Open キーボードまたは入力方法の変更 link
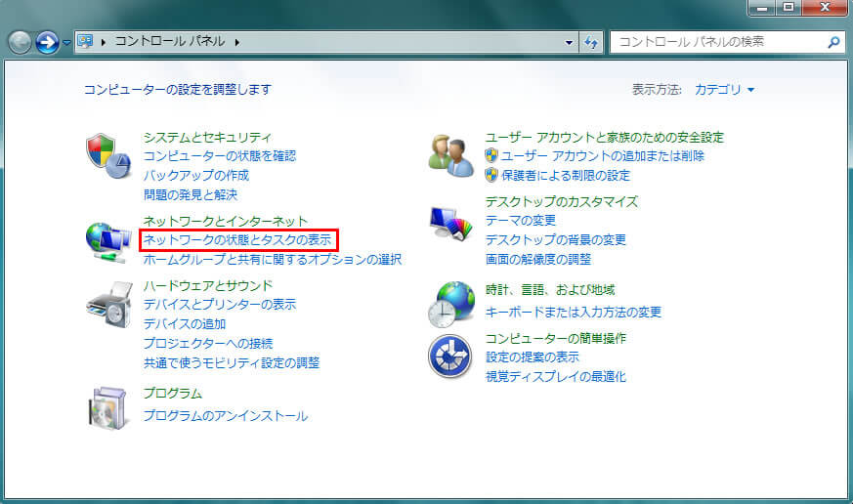This screenshot has width=853, height=504. coord(574,313)
